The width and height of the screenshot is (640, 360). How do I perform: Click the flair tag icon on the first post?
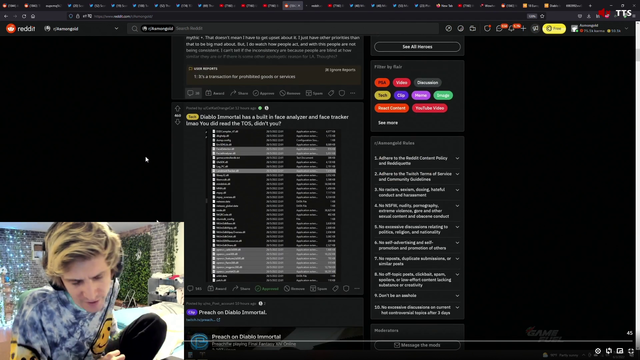coord(331,93)
